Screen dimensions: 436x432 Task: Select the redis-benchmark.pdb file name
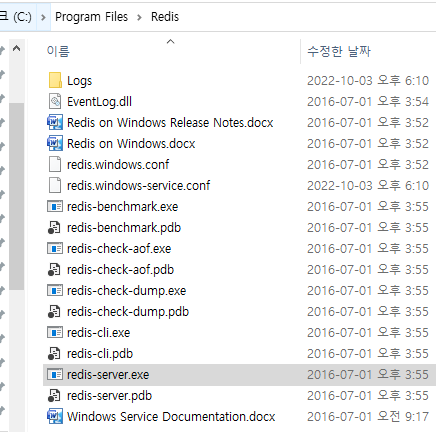click(x=124, y=228)
